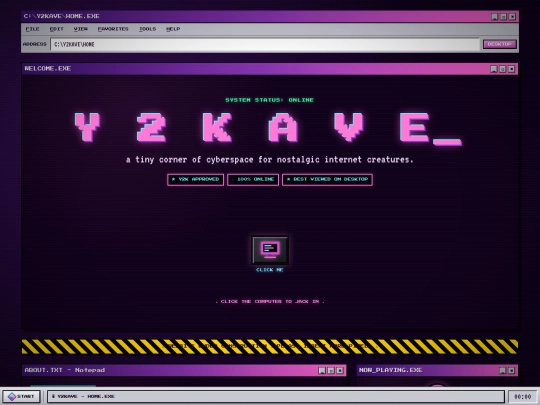Open the Help menu

point(173,29)
